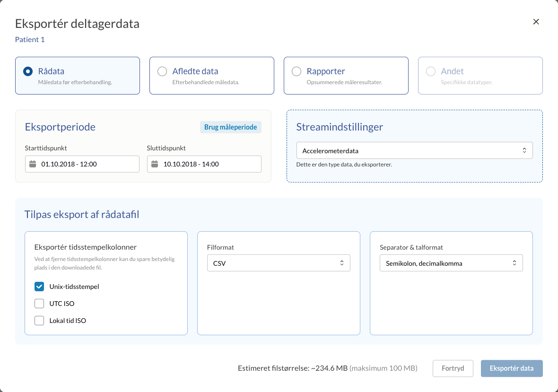
Task: Click the Brug måleperiode button
Action: tap(231, 127)
